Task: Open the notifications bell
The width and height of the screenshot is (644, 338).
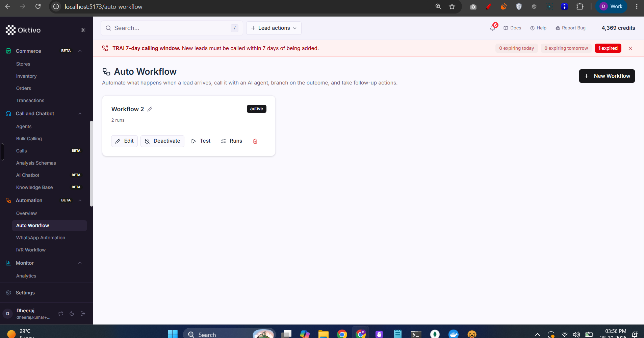Action: tap(493, 28)
